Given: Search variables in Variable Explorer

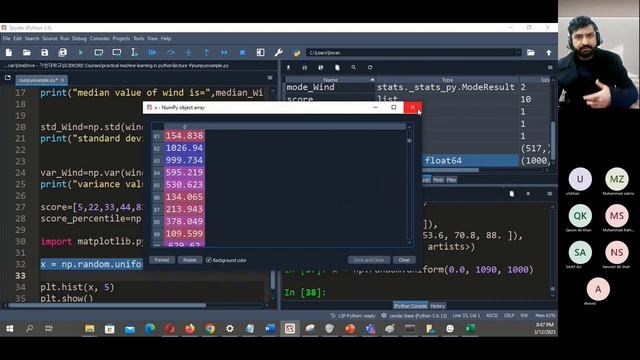Looking at the screenshot, I should point(353,67).
